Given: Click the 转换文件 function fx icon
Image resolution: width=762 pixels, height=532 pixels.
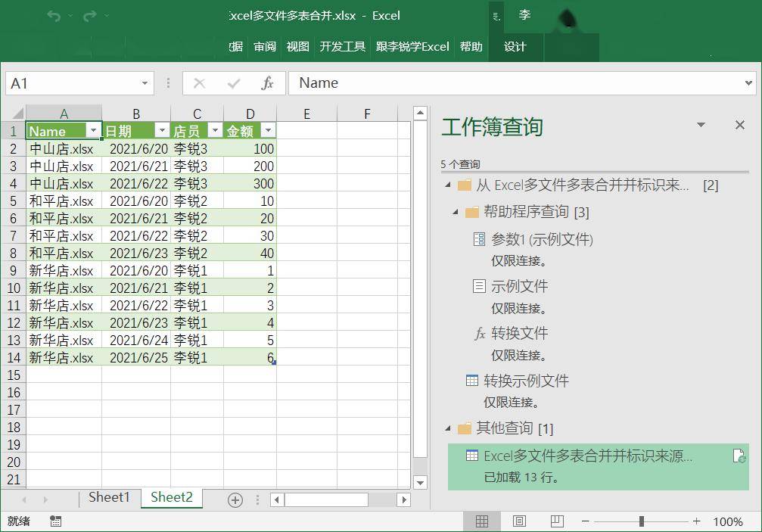Looking at the screenshot, I should click(x=480, y=333).
